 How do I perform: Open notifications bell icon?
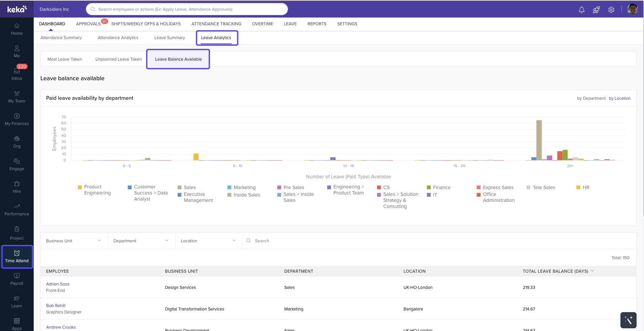(581, 10)
